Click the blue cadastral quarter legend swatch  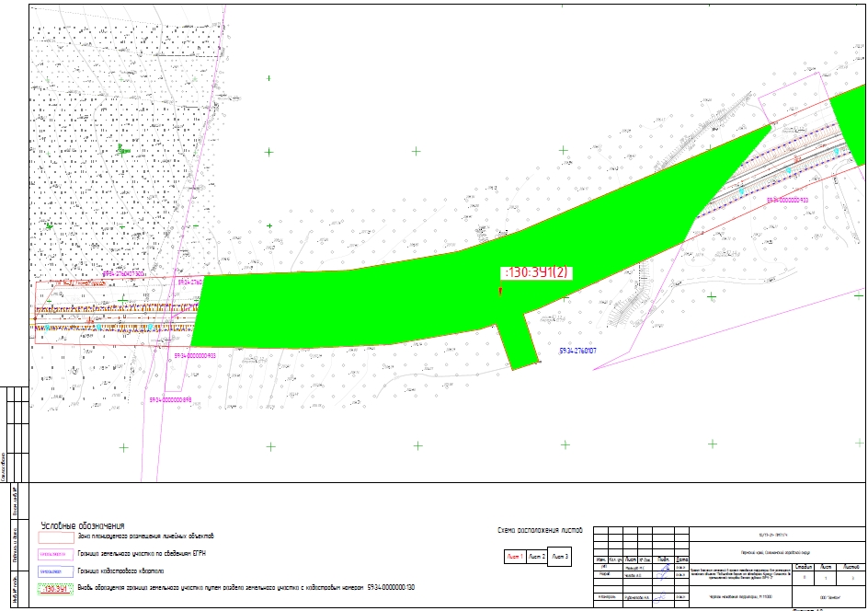click(x=56, y=571)
